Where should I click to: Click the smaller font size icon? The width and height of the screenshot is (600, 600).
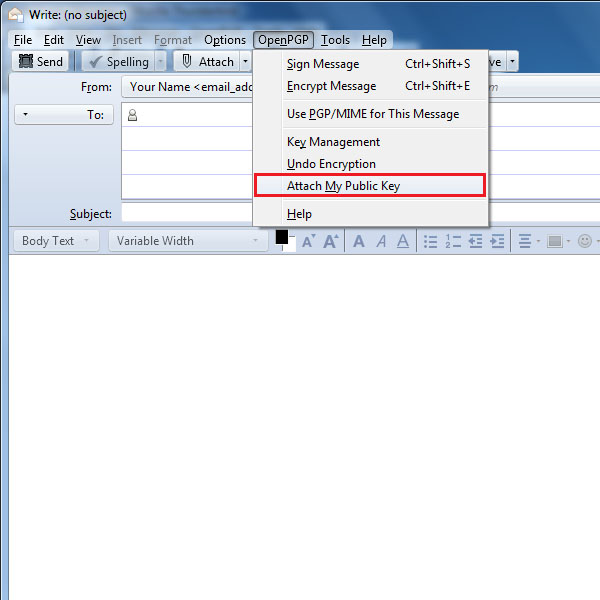(308, 241)
